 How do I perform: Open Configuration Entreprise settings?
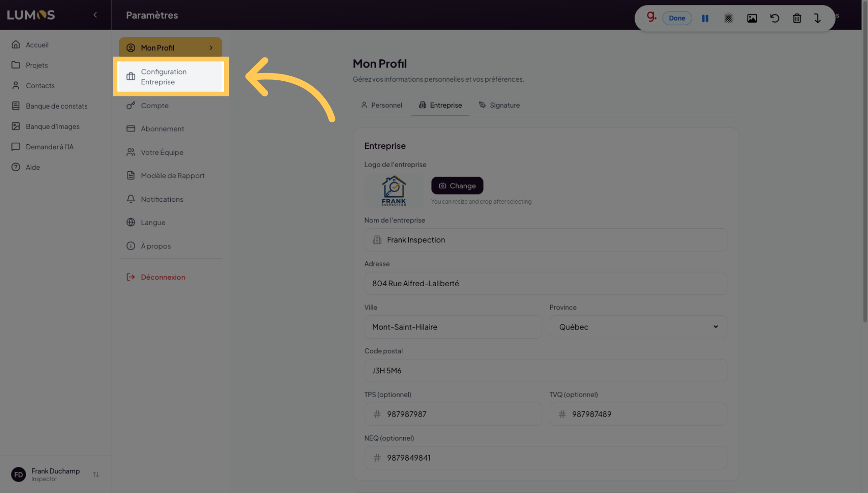170,77
